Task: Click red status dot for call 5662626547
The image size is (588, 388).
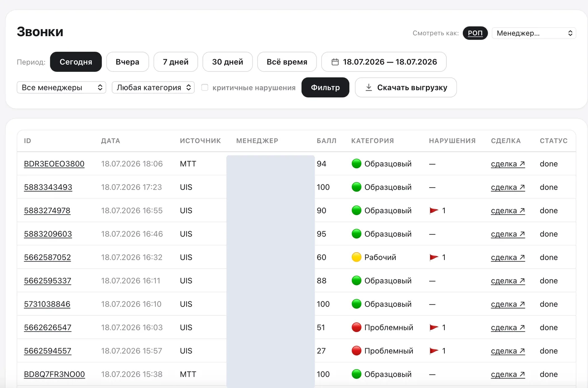Action: (356, 327)
